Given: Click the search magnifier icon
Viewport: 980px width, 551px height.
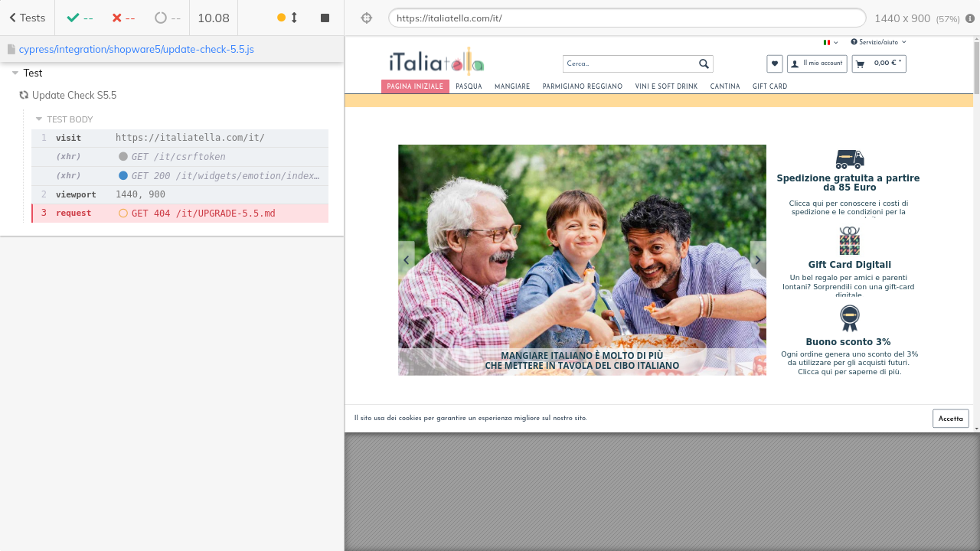Looking at the screenshot, I should (x=704, y=64).
